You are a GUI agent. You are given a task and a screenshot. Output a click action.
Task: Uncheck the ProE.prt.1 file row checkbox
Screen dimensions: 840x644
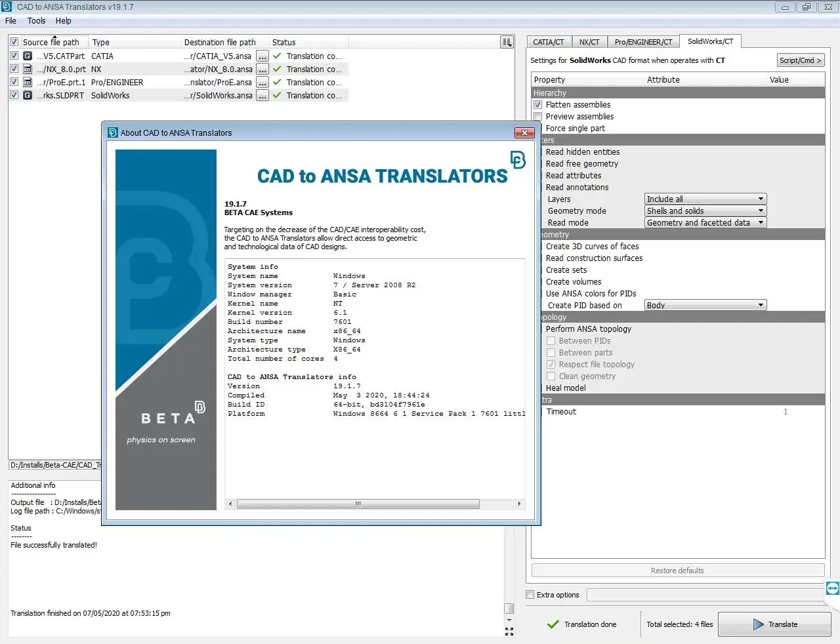click(14, 83)
